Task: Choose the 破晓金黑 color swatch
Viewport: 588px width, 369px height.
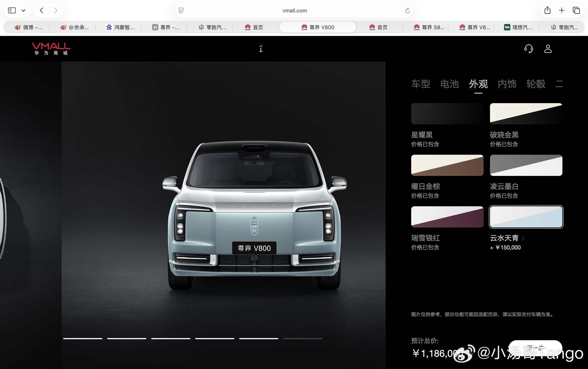Action: [x=526, y=114]
